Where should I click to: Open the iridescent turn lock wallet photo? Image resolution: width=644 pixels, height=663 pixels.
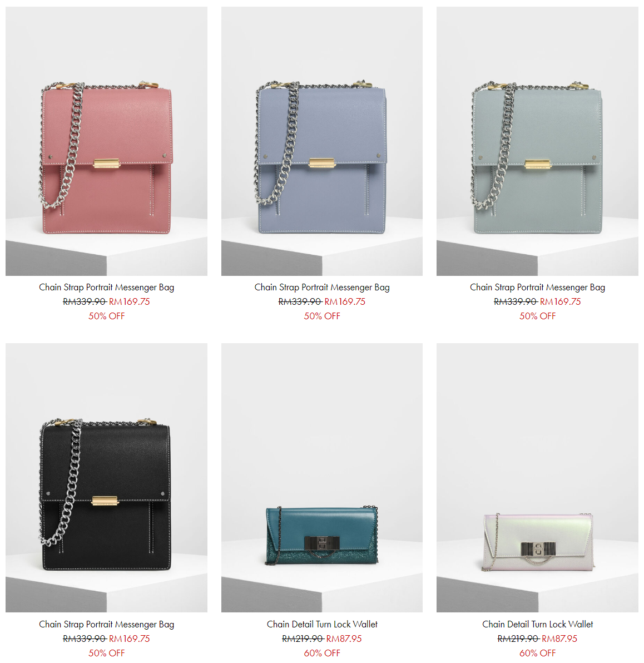(x=537, y=477)
